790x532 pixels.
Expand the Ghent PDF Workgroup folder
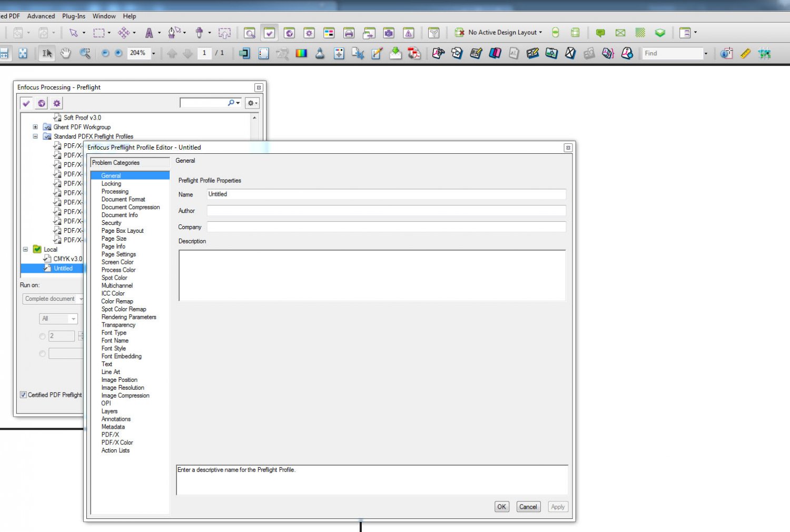pyautogui.click(x=35, y=127)
